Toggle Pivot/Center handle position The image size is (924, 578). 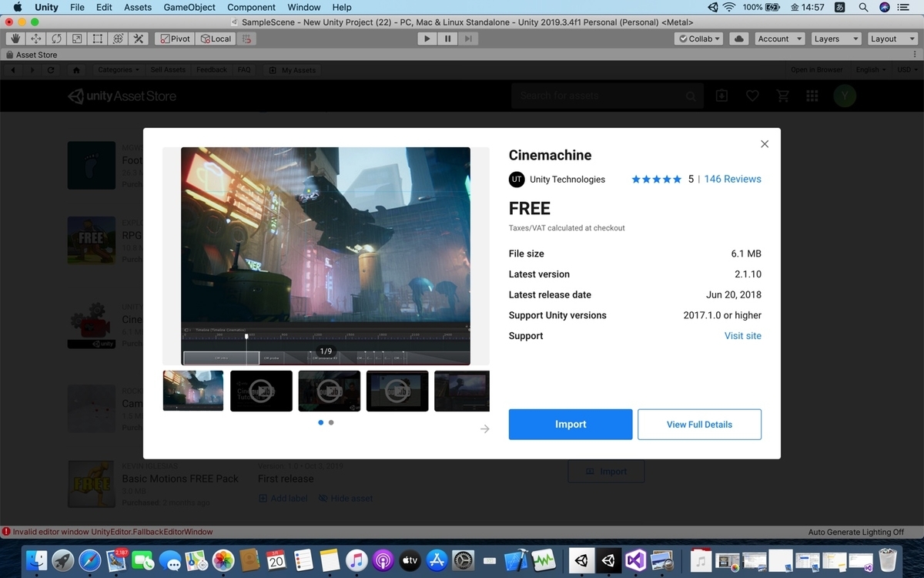click(x=174, y=39)
